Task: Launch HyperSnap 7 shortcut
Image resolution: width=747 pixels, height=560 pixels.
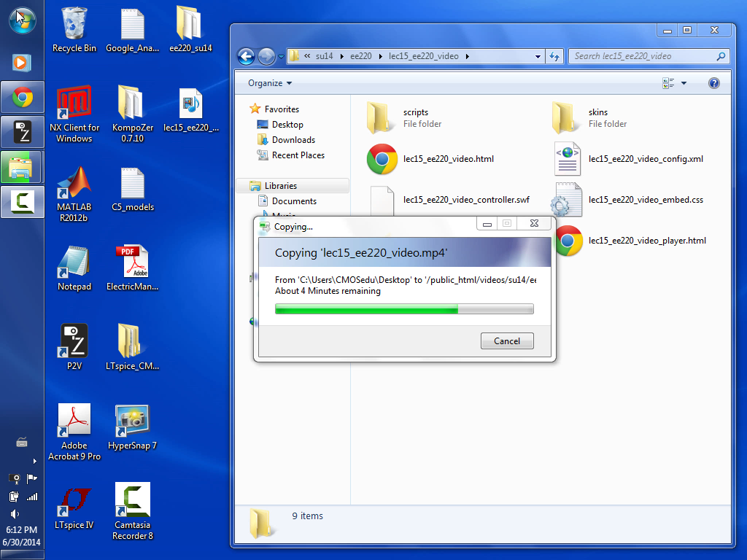Action: tap(133, 427)
